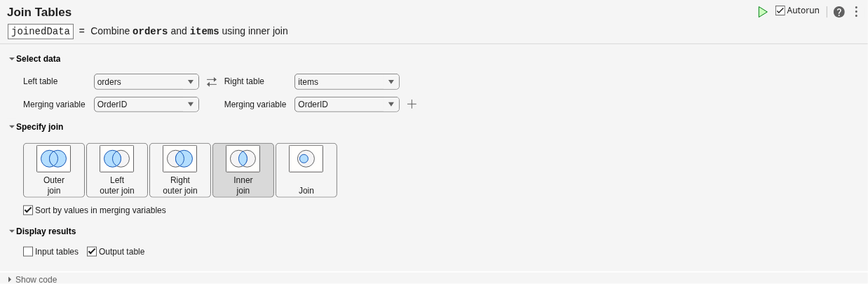Open the left Merging variable OrderID dropdown
Screen dimensions: 868x284
pos(147,104)
